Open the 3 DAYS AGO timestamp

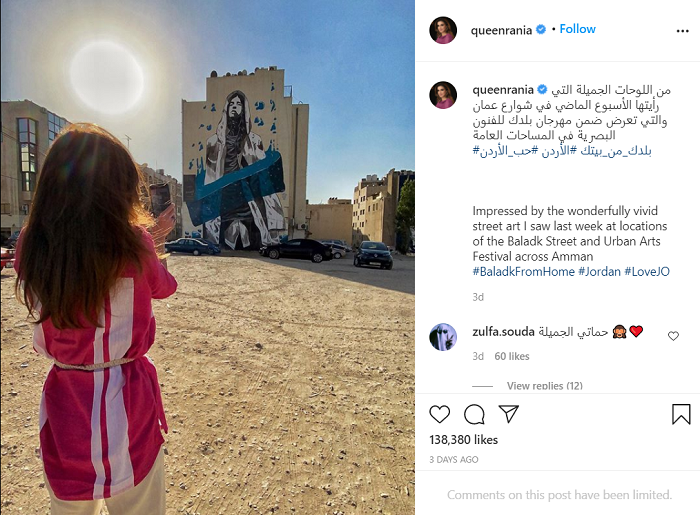[454, 459]
